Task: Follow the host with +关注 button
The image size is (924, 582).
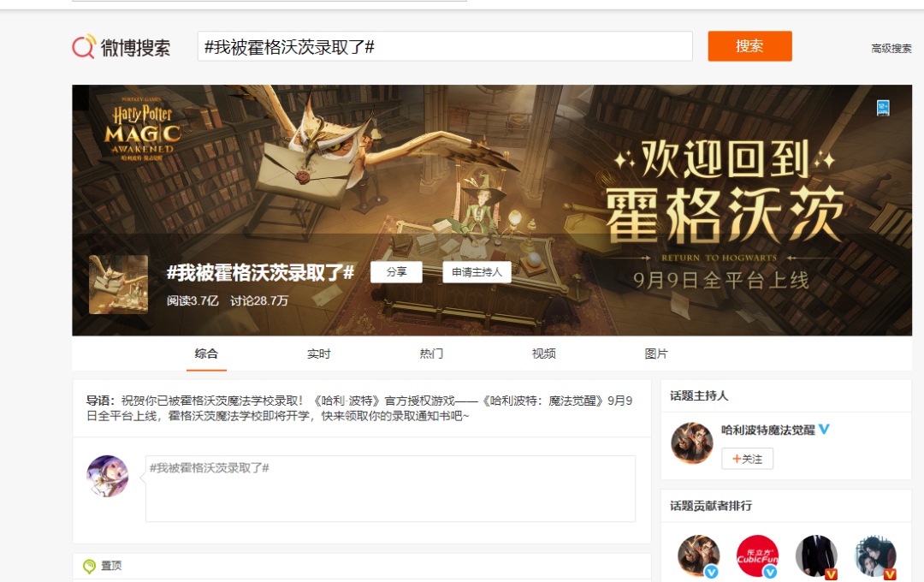Action: point(747,459)
